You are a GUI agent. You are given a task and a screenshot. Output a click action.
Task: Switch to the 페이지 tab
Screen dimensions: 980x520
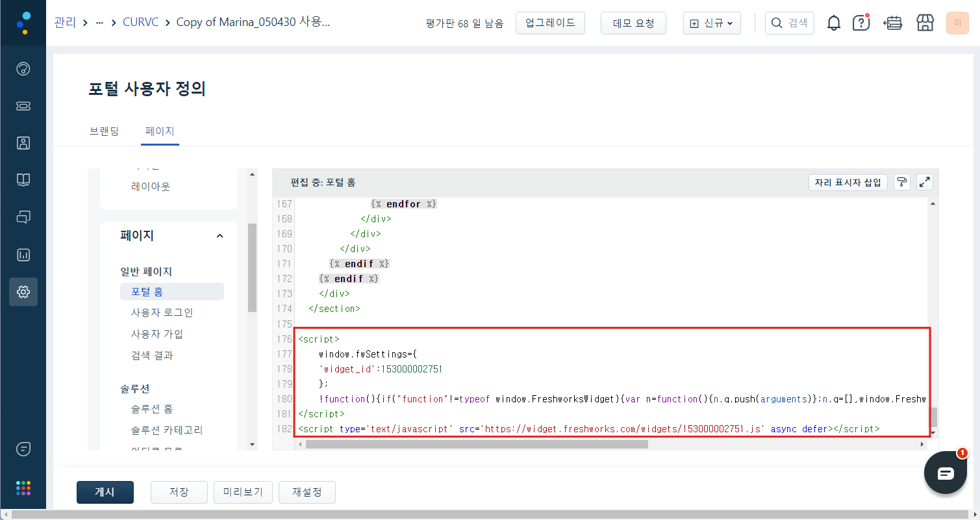click(160, 131)
